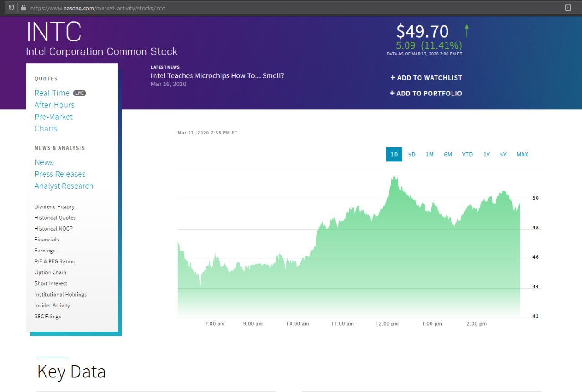Open Dividend History page
Image resolution: width=582 pixels, height=392 pixels.
55,207
